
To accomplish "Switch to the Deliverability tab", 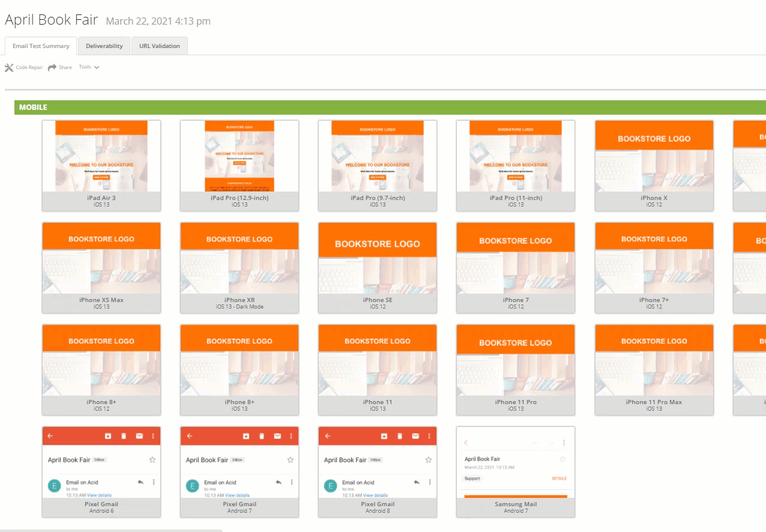I will click(x=104, y=46).
